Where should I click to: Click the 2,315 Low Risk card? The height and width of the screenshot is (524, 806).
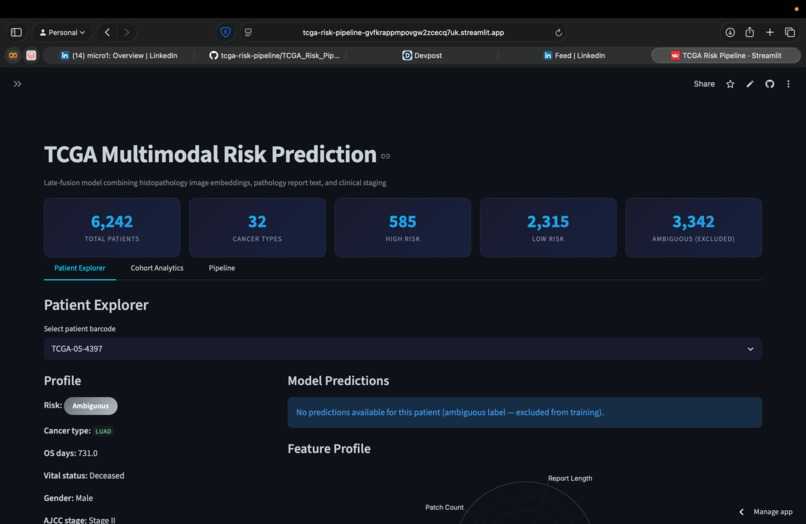[x=548, y=227]
